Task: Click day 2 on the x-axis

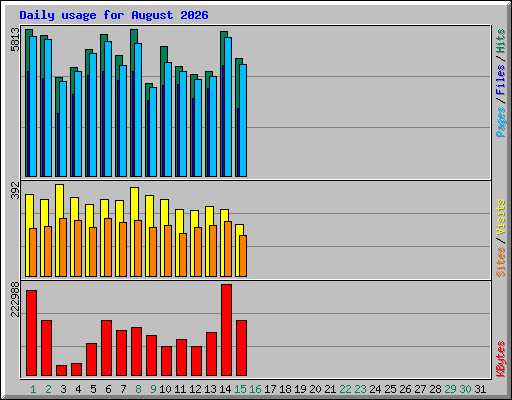Action: click(x=48, y=389)
